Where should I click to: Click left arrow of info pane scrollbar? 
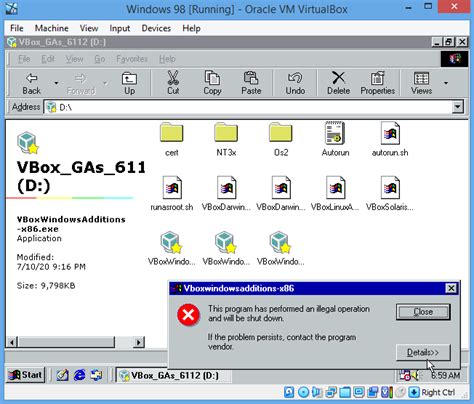pos(12,342)
